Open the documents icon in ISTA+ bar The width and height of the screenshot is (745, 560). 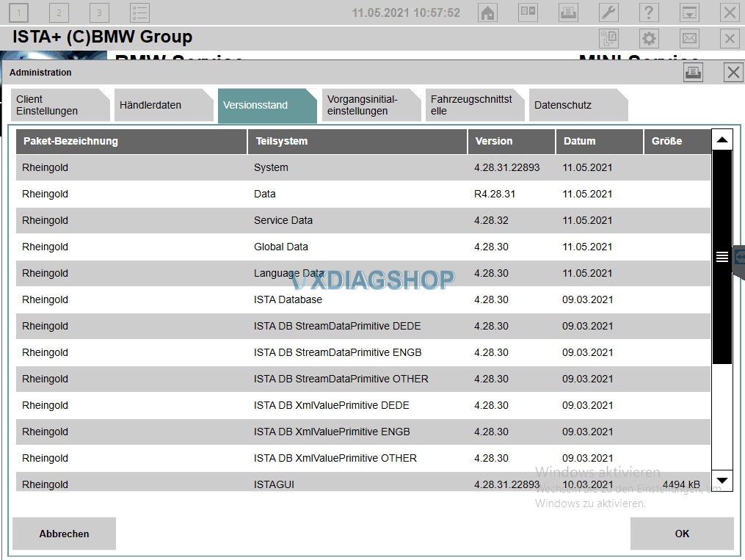tap(608, 38)
